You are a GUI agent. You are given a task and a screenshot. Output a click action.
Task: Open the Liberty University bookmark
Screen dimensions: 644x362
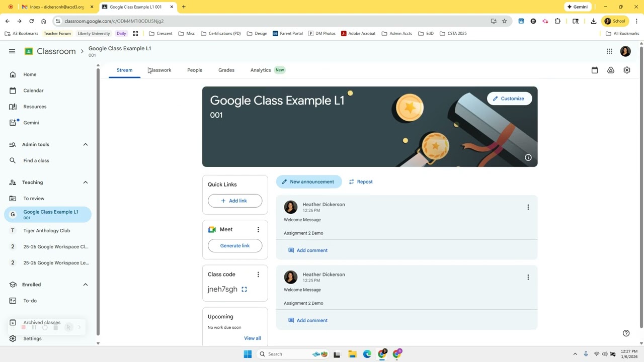(94, 34)
